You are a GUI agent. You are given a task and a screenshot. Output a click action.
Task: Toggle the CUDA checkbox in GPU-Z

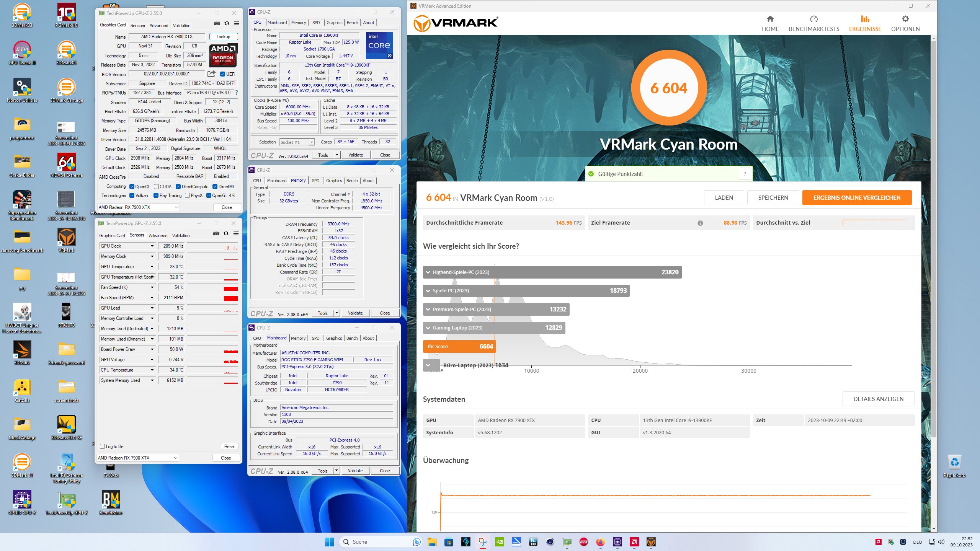pos(156,187)
